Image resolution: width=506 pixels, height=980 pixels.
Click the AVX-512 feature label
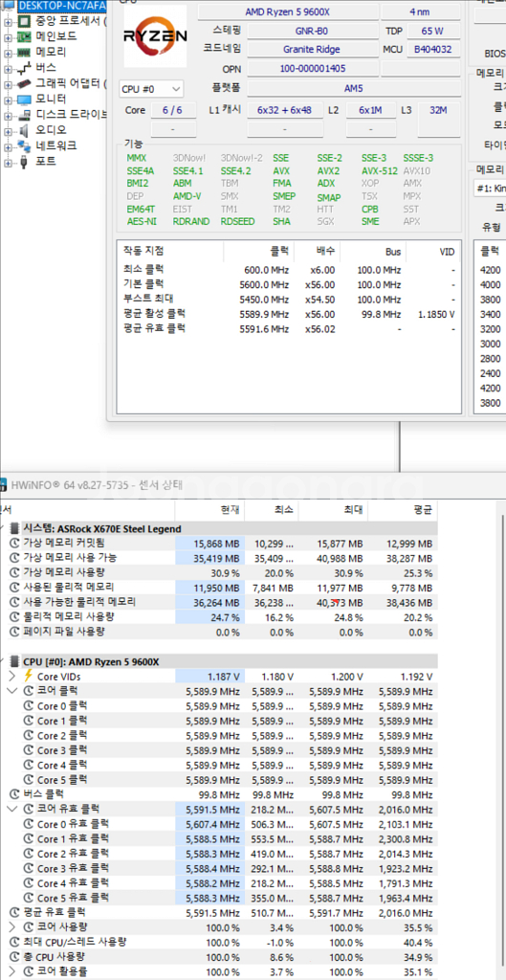point(379,170)
